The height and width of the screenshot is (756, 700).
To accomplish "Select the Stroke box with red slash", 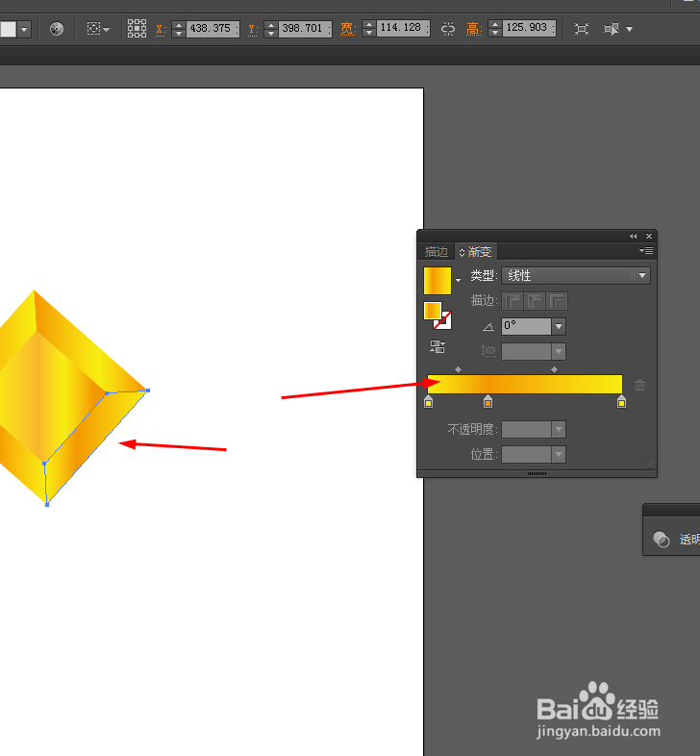I will pos(445,322).
